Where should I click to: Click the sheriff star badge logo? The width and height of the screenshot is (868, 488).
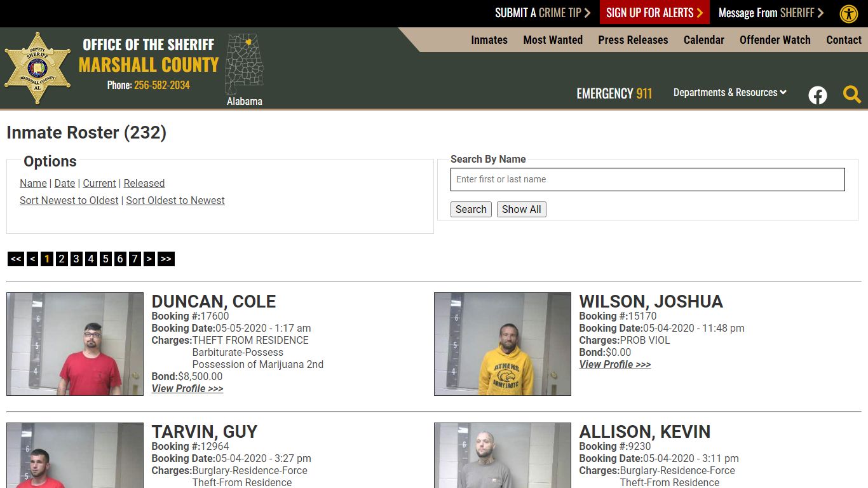click(37, 68)
